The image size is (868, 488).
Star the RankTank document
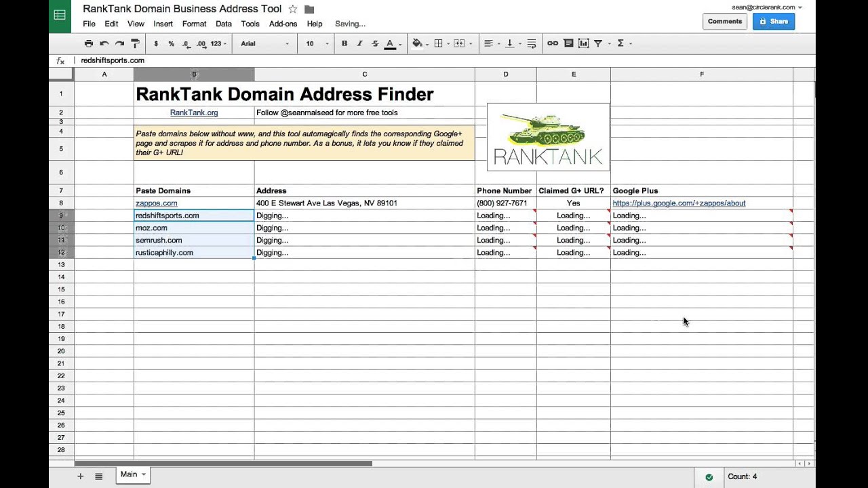[293, 9]
